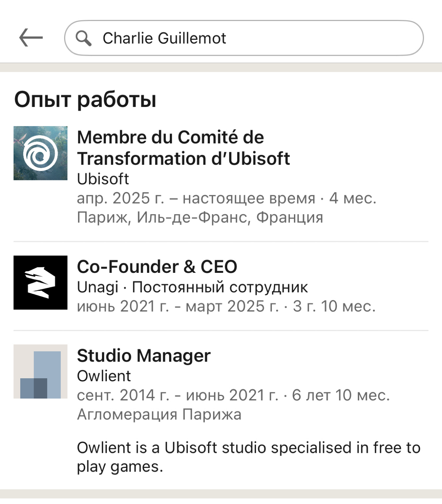The height and width of the screenshot is (504, 442).
Task: Tap the Опыт работы section heading
Action: (85, 100)
